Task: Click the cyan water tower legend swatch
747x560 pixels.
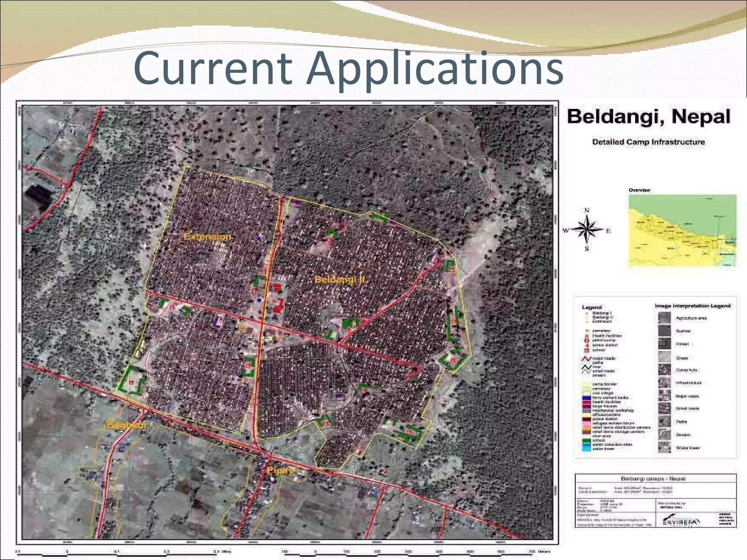Action: point(586,449)
